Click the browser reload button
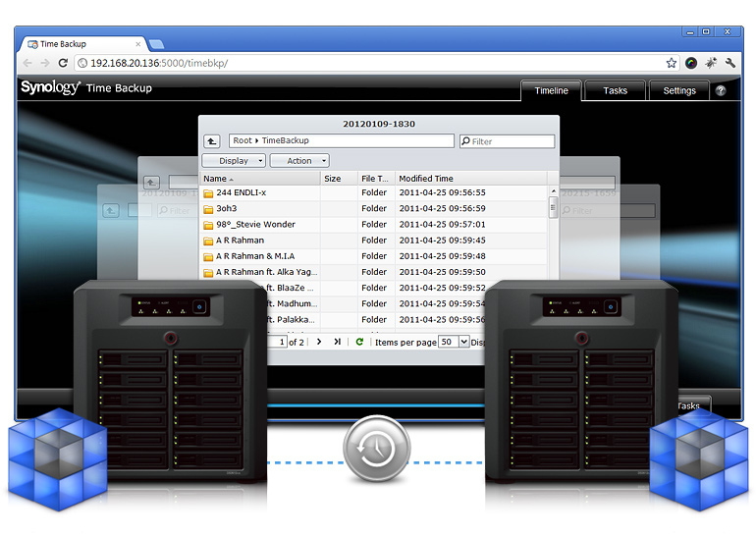 pyautogui.click(x=65, y=63)
